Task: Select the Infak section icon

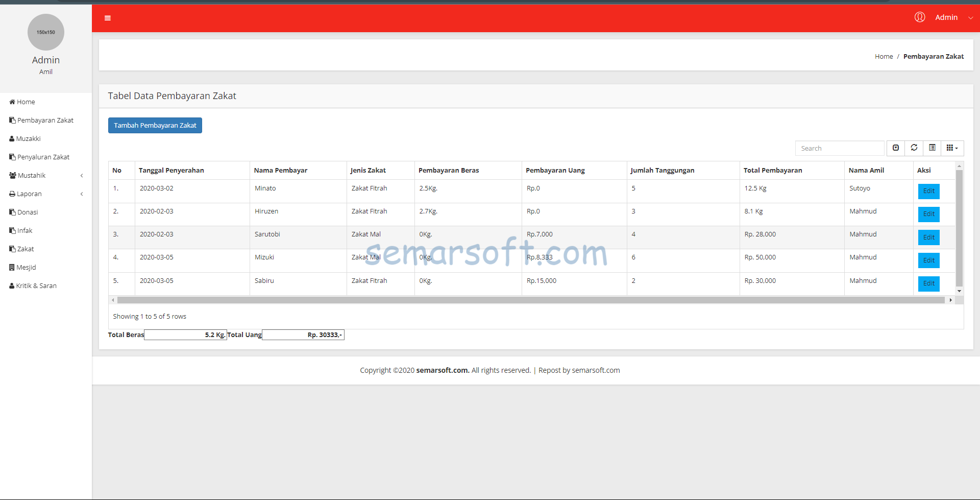Action: [x=11, y=230]
